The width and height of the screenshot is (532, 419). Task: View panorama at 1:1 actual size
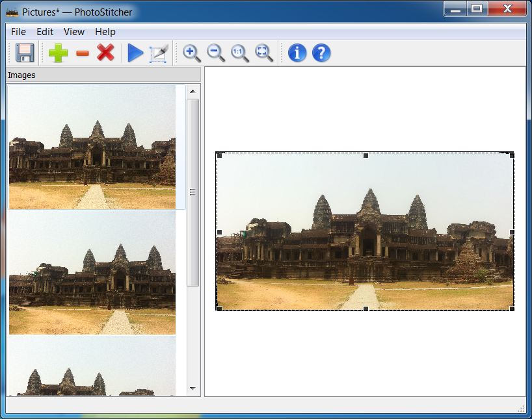click(239, 54)
